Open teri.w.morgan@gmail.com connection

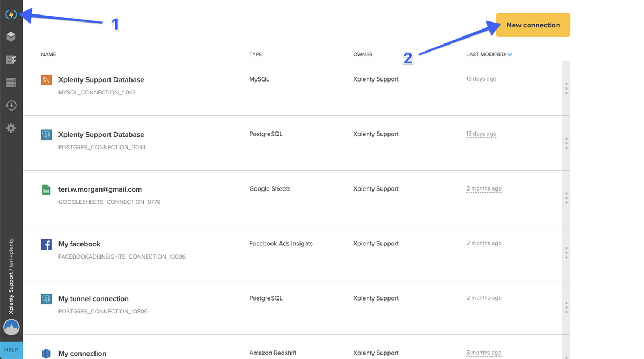pyautogui.click(x=100, y=189)
